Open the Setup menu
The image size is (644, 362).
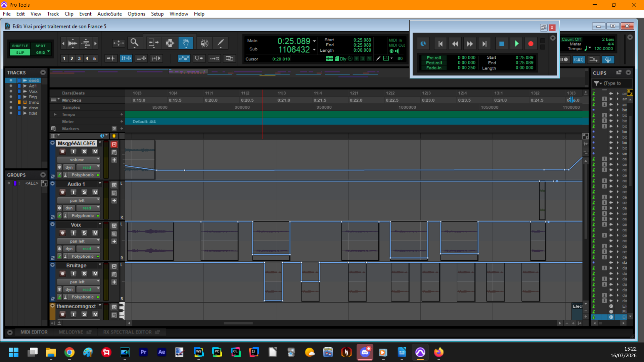(x=157, y=14)
